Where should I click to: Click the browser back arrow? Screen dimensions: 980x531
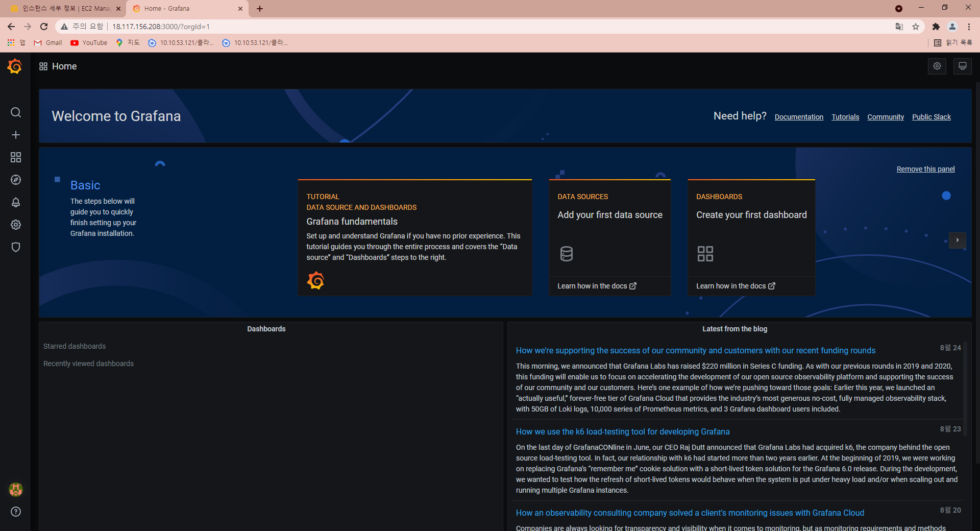click(x=11, y=27)
